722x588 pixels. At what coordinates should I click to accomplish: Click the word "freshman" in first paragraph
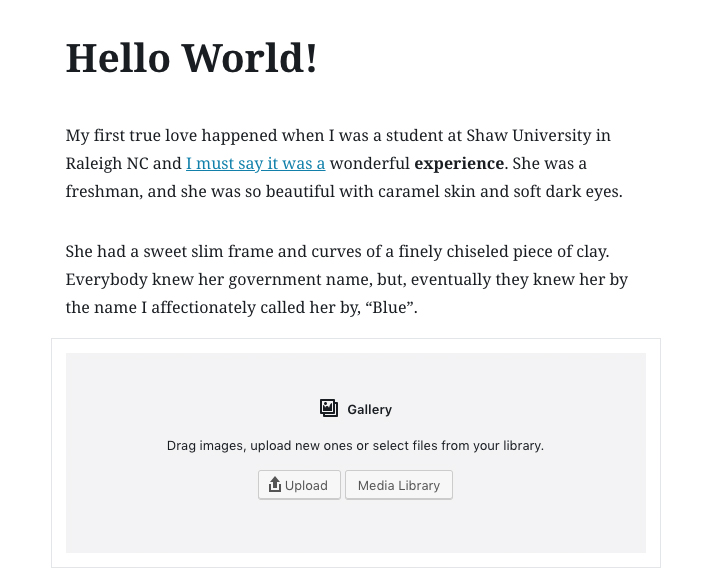(x=104, y=192)
